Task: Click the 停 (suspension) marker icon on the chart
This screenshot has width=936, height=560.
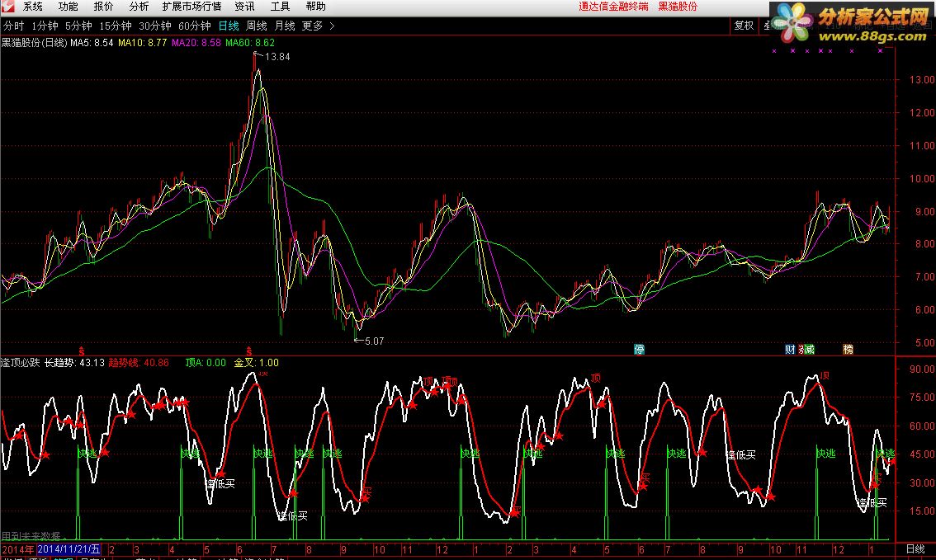Action: pos(640,350)
